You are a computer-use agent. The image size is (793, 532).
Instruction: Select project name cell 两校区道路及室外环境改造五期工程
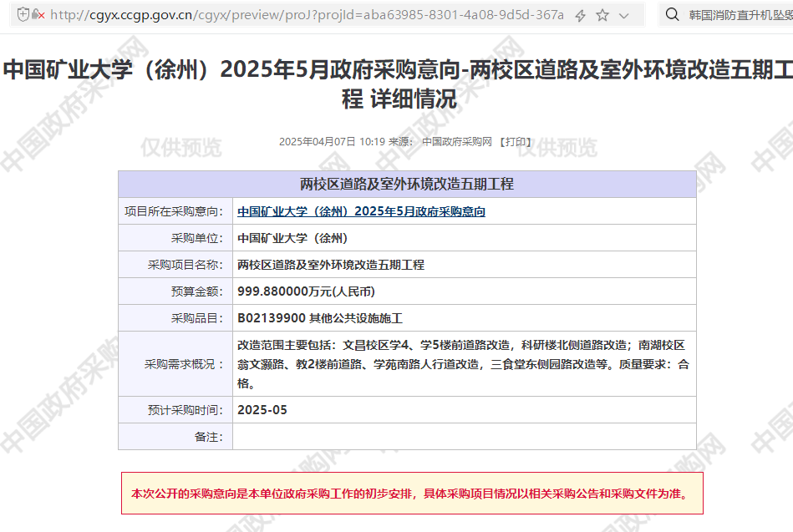pos(331,265)
